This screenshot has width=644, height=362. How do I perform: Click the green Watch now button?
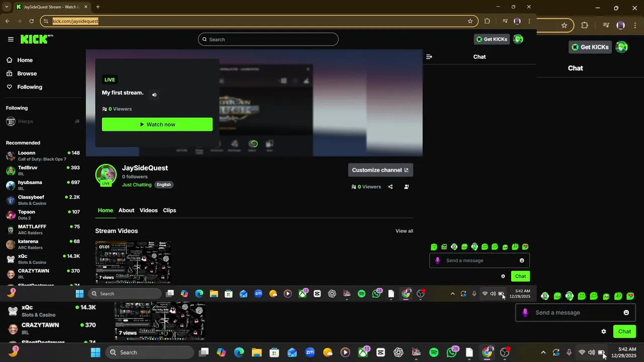(x=157, y=124)
